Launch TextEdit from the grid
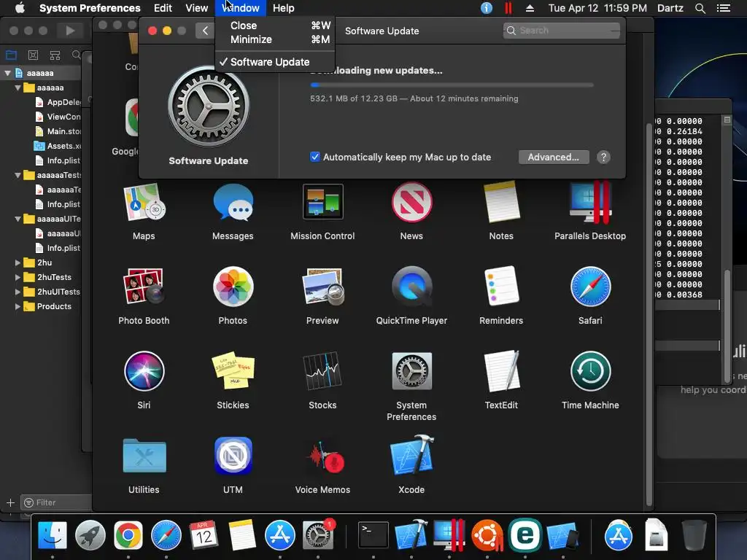 tap(501, 371)
